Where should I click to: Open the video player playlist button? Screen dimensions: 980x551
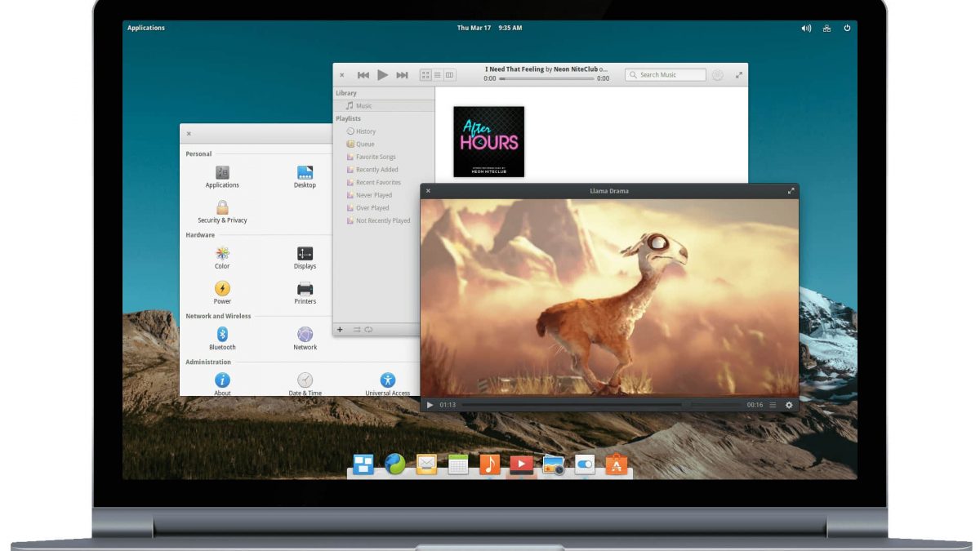(x=773, y=405)
